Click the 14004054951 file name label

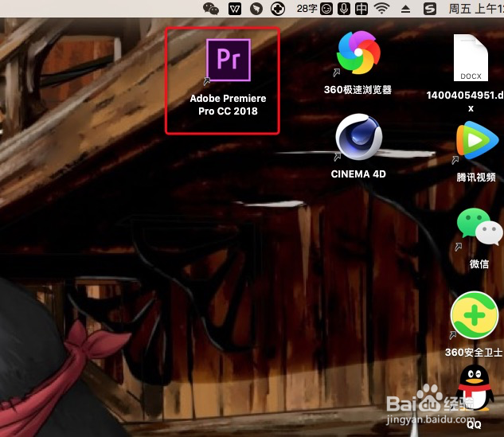[x=465, y=101]
